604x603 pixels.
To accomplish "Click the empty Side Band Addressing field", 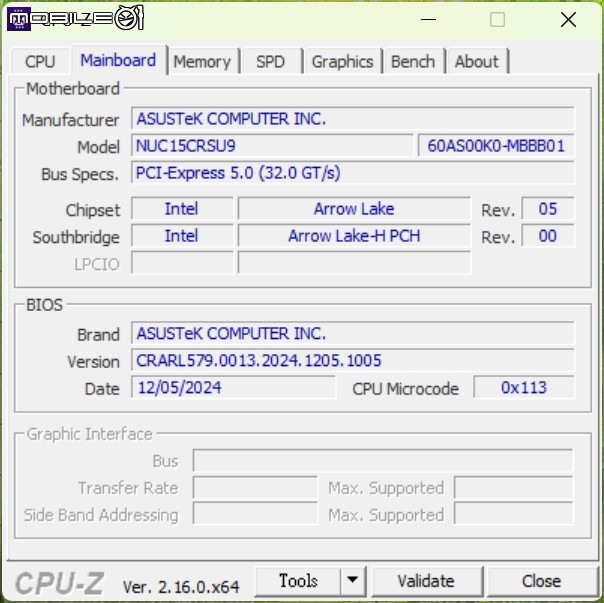I will (x=255, y=513).
